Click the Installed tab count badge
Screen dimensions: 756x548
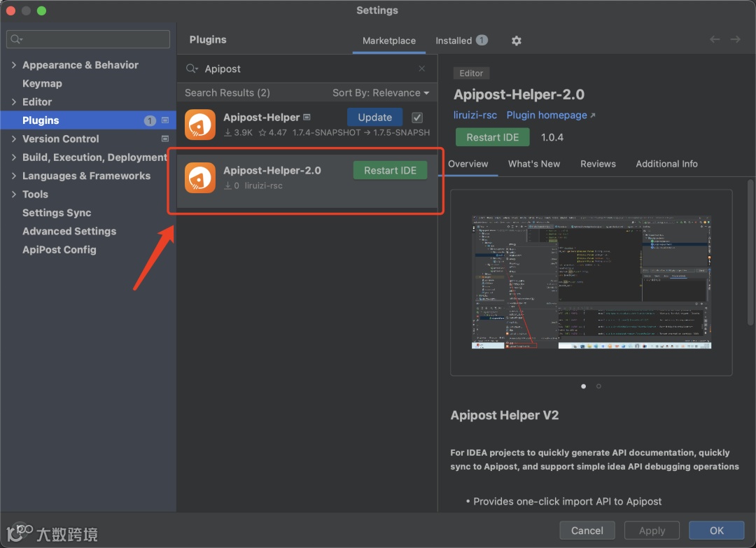click(482, 40)
